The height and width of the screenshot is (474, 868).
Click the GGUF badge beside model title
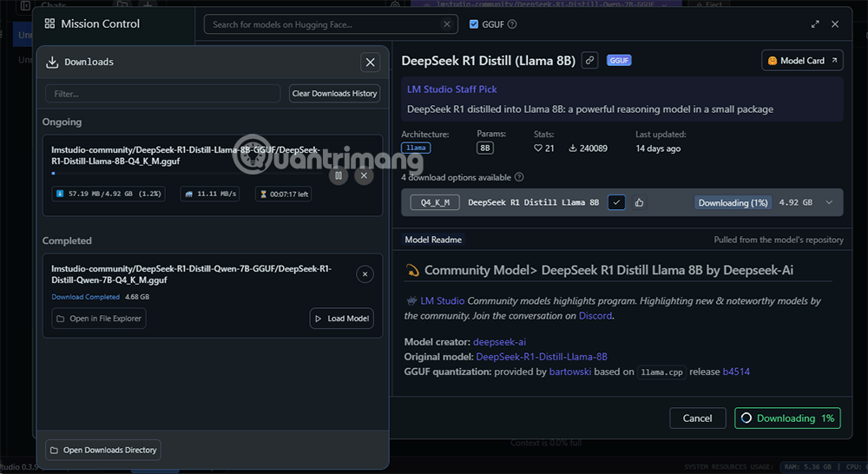(619, 61)
